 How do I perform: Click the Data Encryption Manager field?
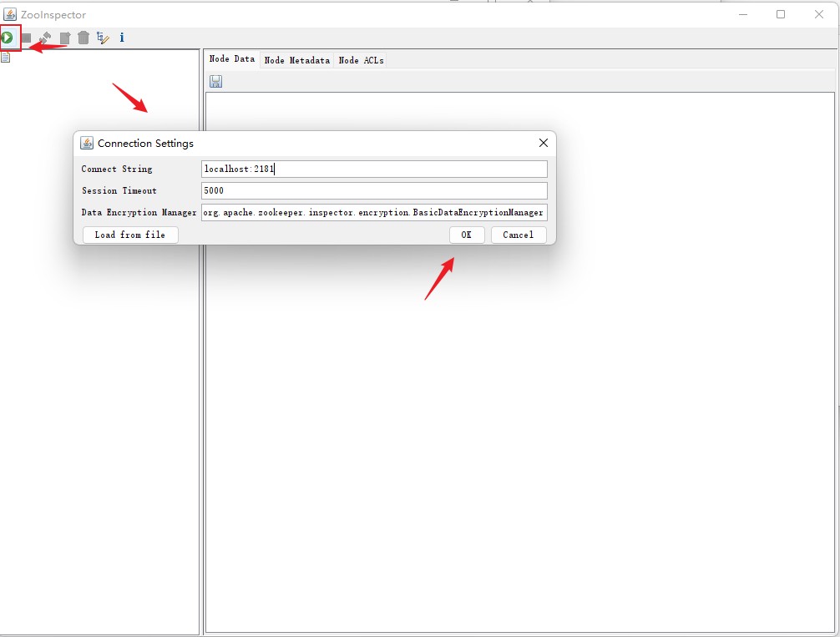tap(374, 212)
